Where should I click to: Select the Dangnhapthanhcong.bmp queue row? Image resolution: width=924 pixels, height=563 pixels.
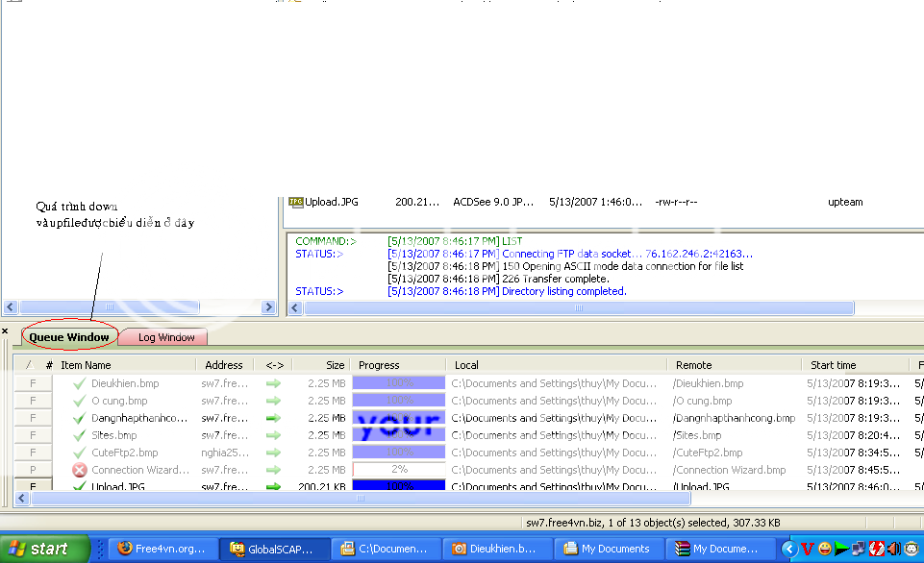tap(139, 418)
